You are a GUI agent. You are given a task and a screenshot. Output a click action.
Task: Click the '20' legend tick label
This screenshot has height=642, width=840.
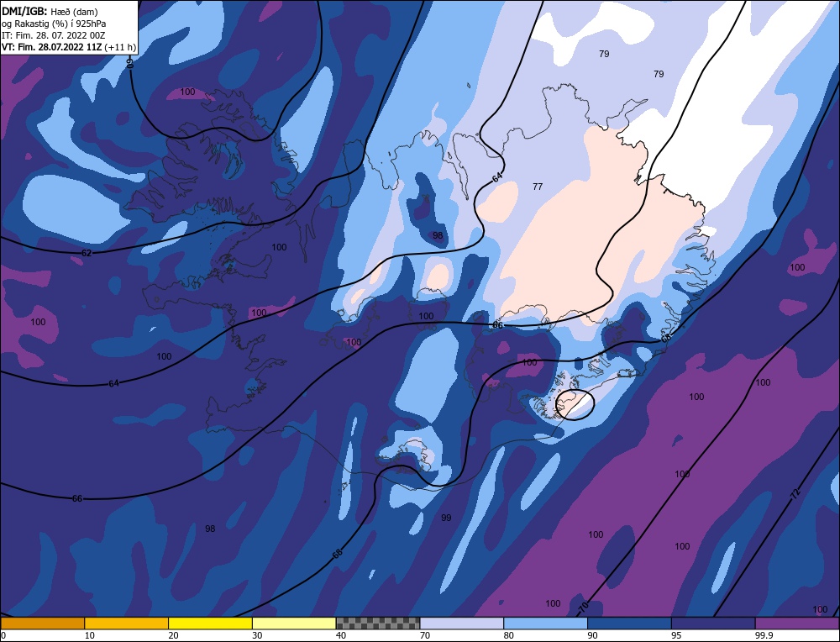(x=173, y=635)
